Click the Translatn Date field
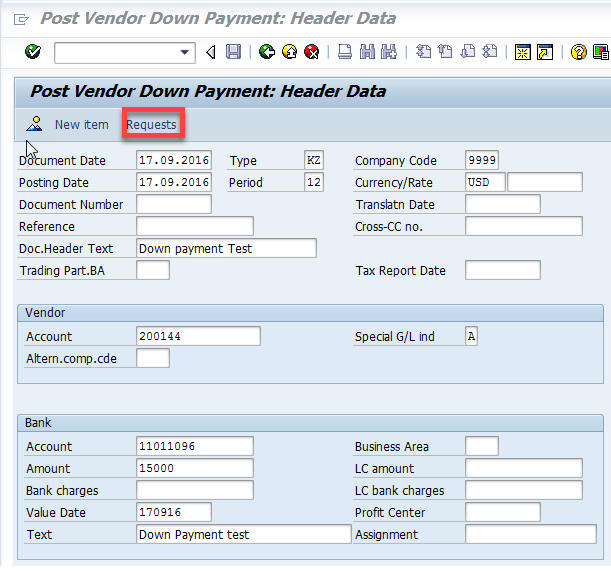Image resolution: width=611 pixels, height=572 pixels. click(x=503, y=204)
